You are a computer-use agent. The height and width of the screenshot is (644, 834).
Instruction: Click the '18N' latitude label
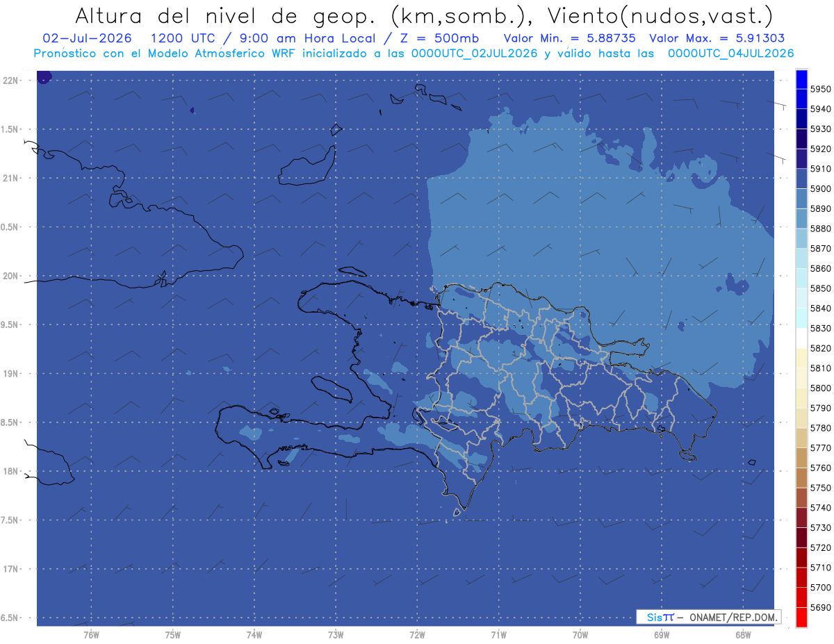[x=11, y=472]
